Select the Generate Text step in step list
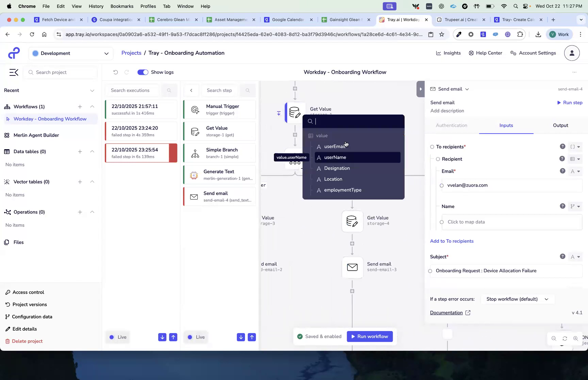Screen dimensions: 588x380 (219, 174)
